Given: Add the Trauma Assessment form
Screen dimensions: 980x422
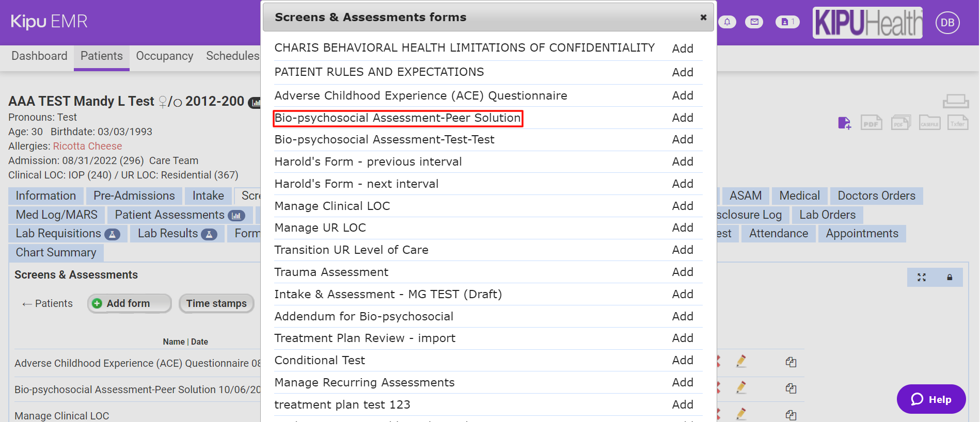Looking at the screenshot, I should point(682,272).
